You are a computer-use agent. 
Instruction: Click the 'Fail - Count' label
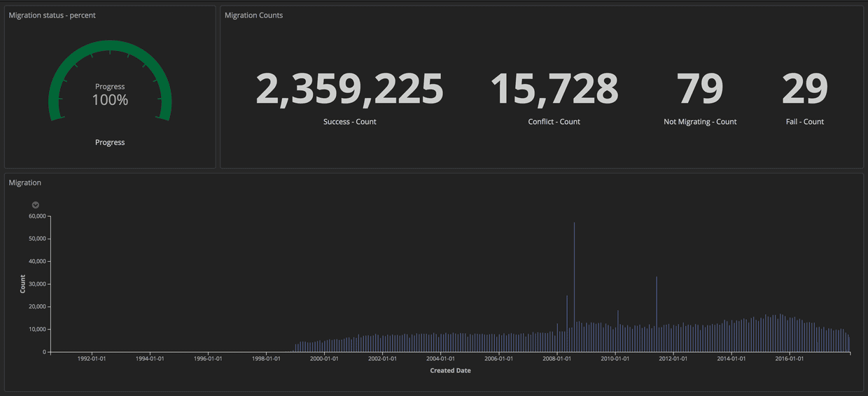coord(804,122)
